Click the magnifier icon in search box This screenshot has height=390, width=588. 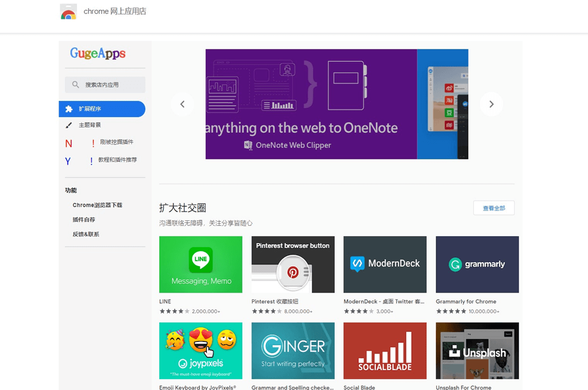75,85
